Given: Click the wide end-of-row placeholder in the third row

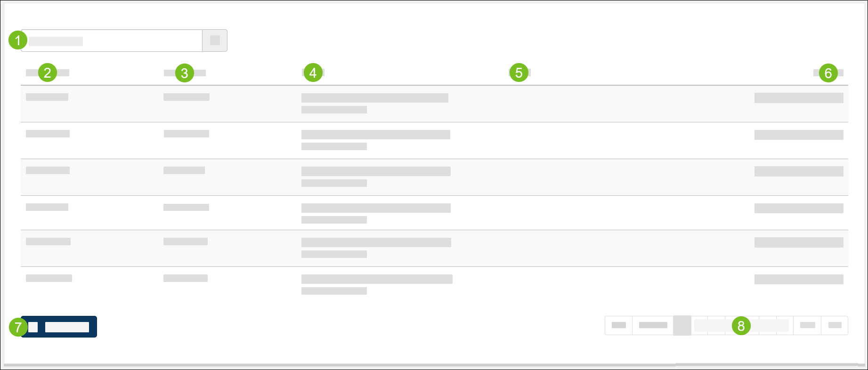Looking at the screenshot, I should (x=799, y=171).
